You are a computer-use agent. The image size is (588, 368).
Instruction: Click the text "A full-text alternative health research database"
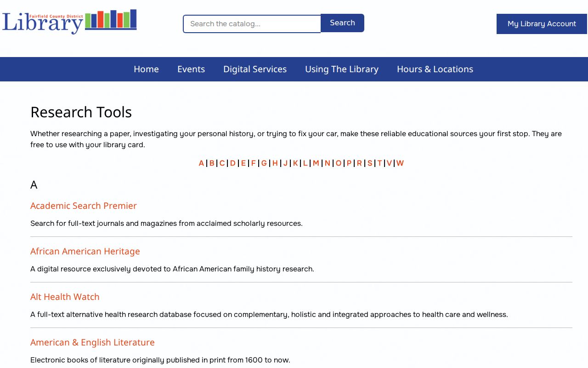coord(269,315)
